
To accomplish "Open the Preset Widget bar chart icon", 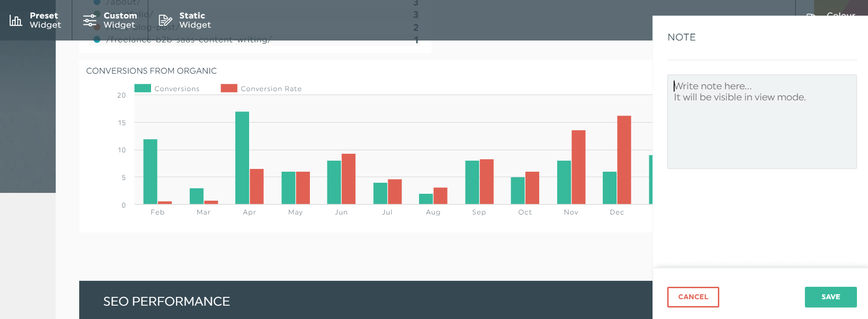I will pyautogui.click(x=16, y=20).
